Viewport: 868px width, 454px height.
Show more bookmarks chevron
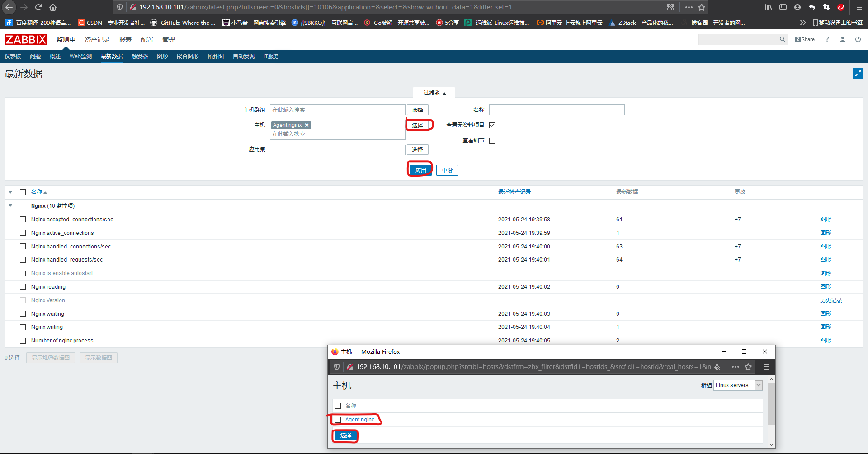pos(803,23)
